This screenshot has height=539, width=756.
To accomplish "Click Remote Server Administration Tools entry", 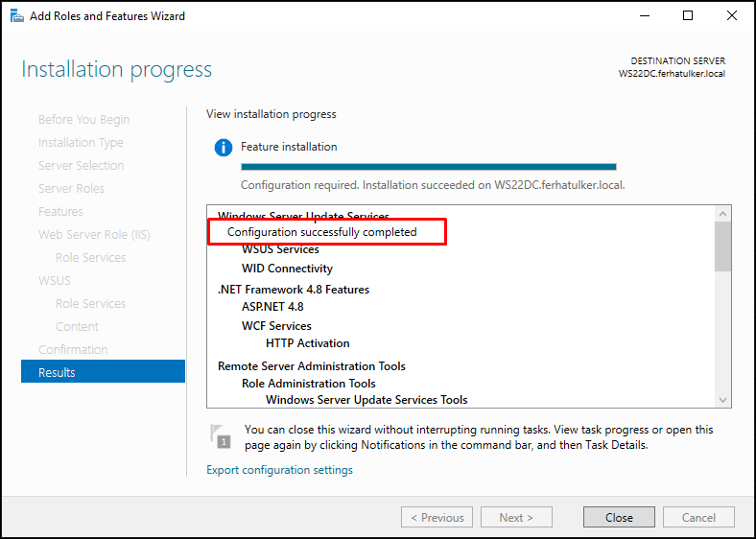I will click(x=312, y=366).
